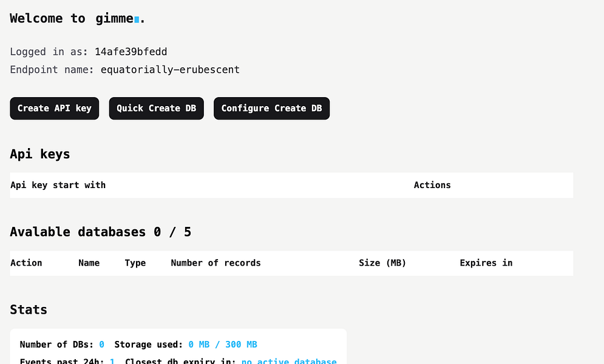Click the 'no active database' expiry link

[x=289, y=361]
